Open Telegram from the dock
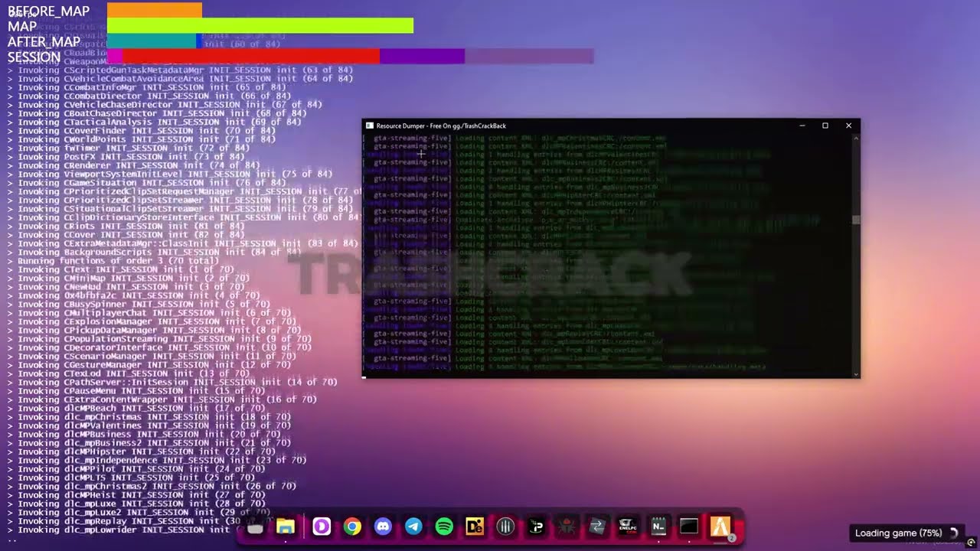 click(x=413, y=527)
